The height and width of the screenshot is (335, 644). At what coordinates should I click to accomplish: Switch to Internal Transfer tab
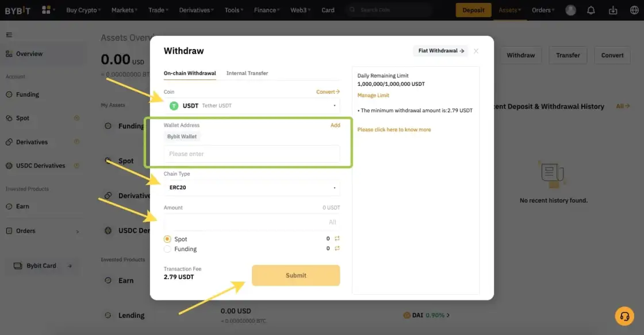click(247, 73)
